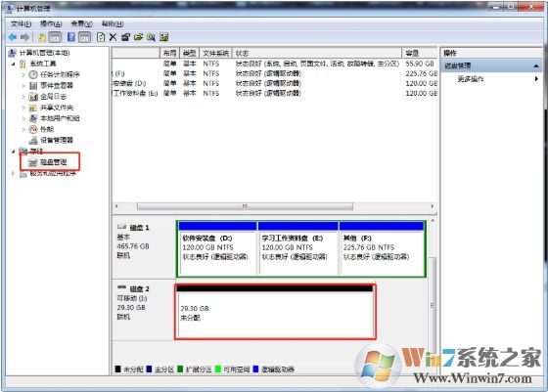
Task: Click the volume list horizontal scrollbar thumb
Action: tap(245, 206)
